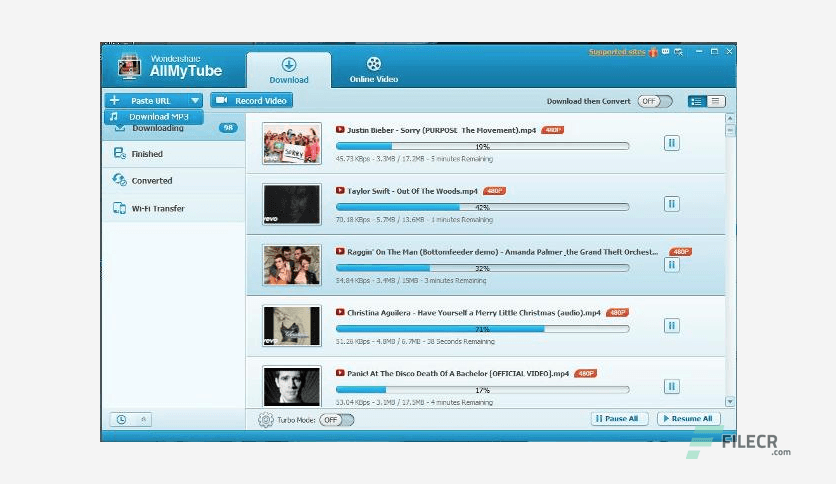This screenshot has height=484, width=836.
Task: Click title 'Panic! At The Disco Death Of A Bachelor'
Action: (458, 373)
